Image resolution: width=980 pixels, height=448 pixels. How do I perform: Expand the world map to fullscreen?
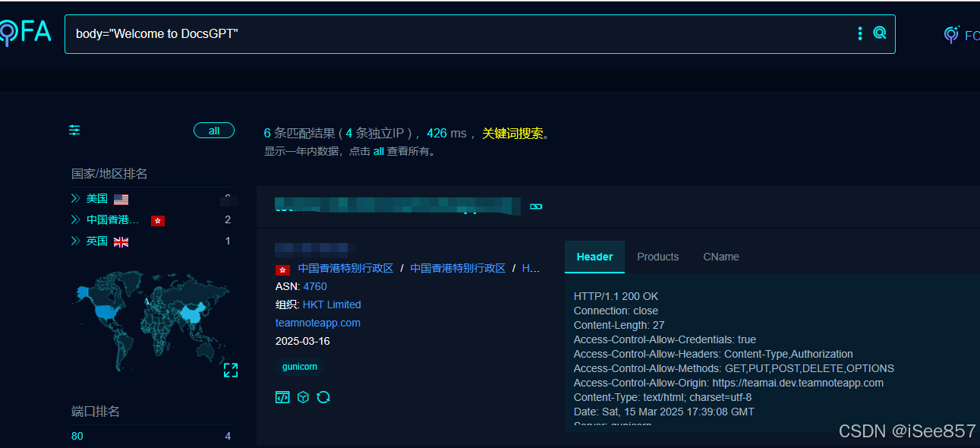coord(231,370)
